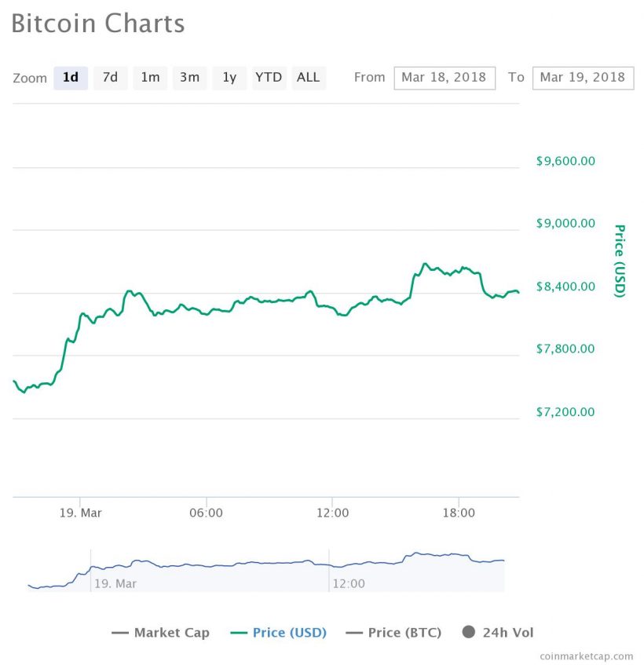The image size is (644, 665).
Task: Set chart zoom to 1m
Action: [x=150, y=78]
